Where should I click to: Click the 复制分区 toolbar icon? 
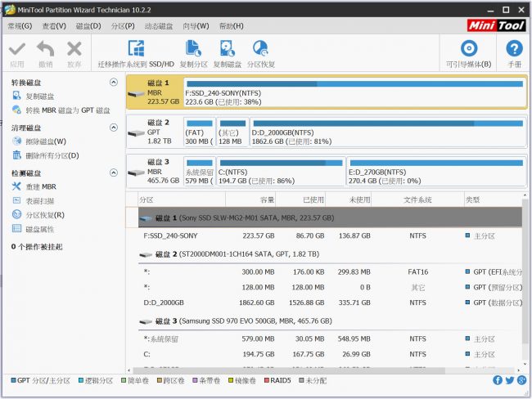193,51
